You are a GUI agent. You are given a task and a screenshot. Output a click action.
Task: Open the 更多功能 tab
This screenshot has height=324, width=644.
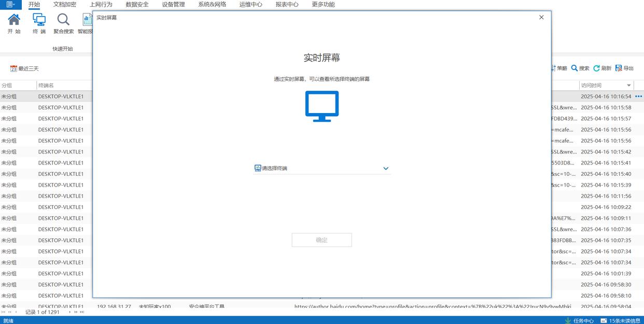323,4
